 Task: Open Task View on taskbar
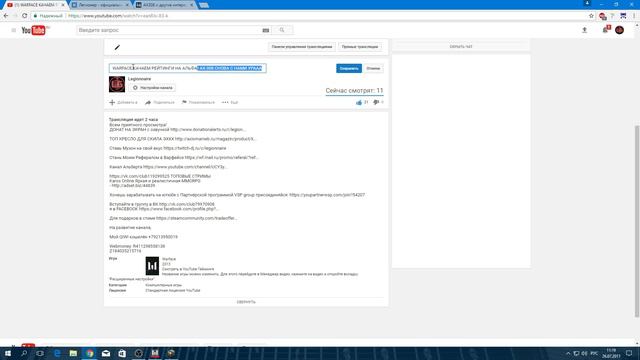tap(40, 353)
